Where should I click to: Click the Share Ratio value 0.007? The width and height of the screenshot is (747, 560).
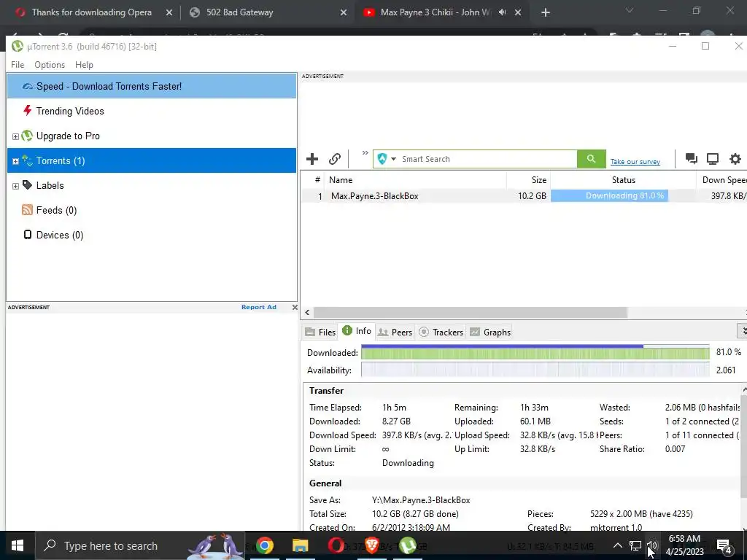(675, 449)
